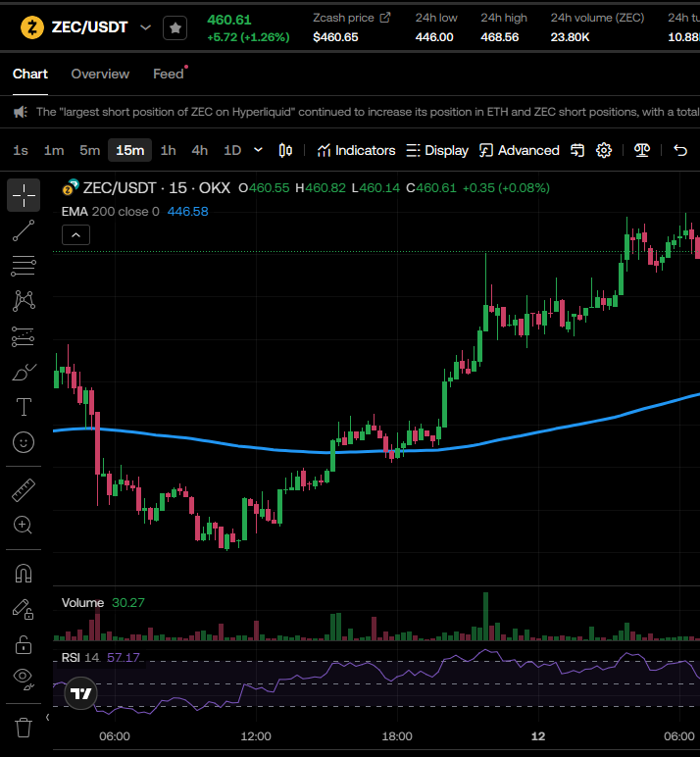Select the ruler measure tool
The width and height of the screenshot is (700, 757).
(x=24, y=490)
